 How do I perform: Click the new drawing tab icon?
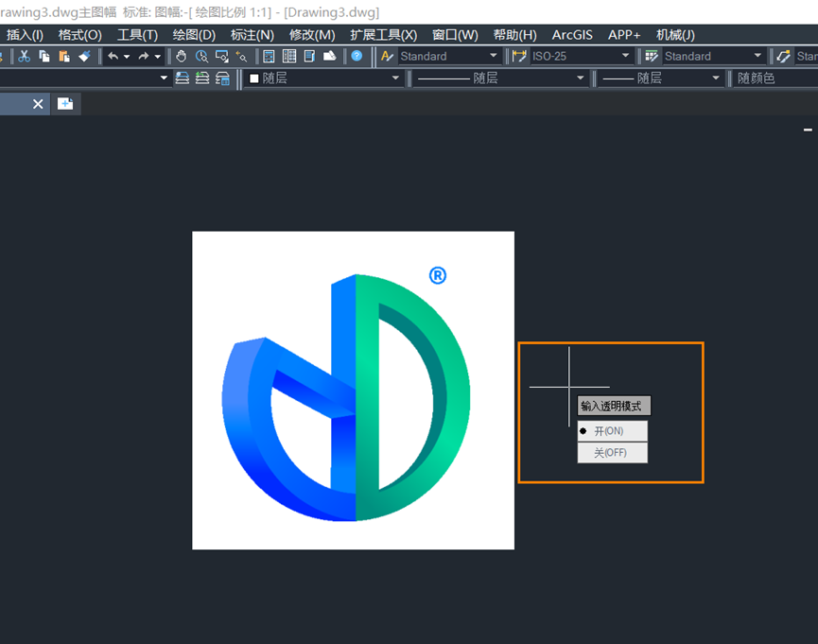pos(65,104)
